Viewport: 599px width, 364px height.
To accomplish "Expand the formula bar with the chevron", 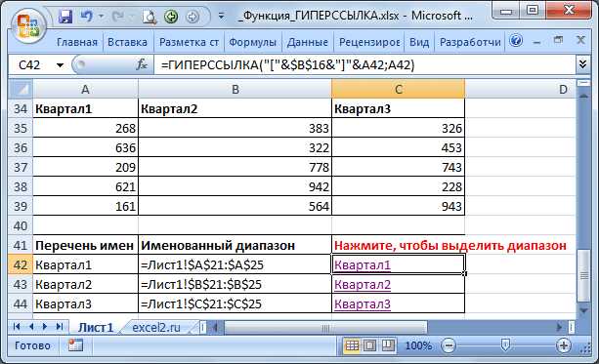I will [x=582, y=64].
